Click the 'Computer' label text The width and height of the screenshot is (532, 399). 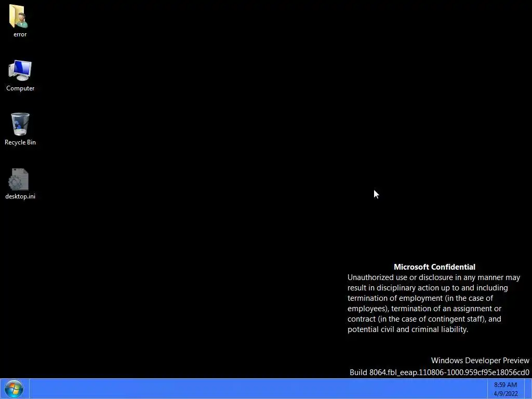20,88
